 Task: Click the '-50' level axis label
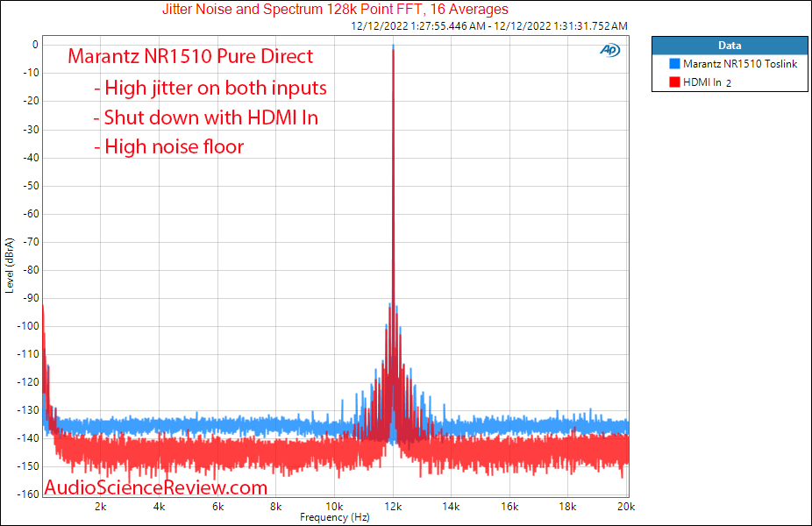[31, 185]
